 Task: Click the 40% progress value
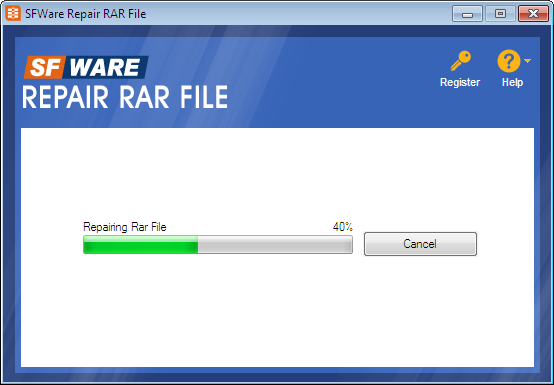342,226
